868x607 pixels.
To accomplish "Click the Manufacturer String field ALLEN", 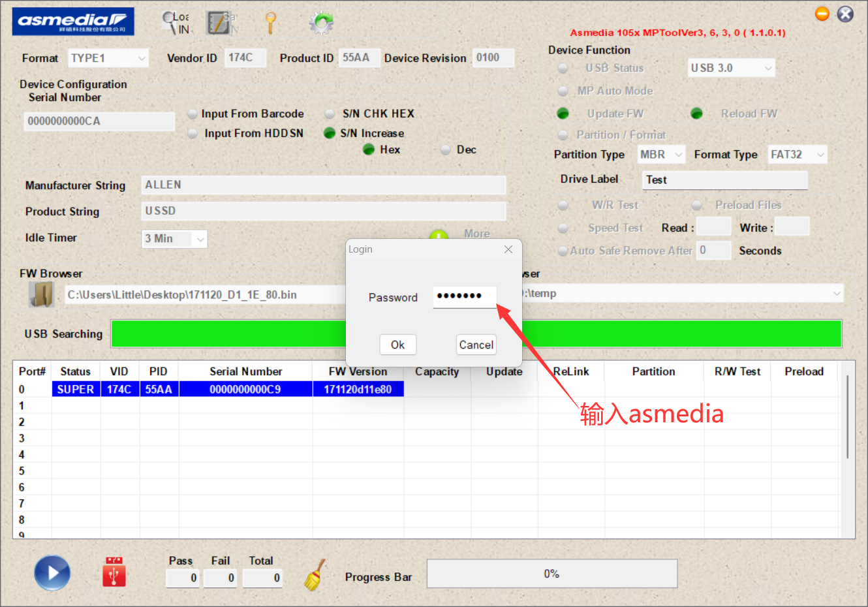I will point(324,185).
